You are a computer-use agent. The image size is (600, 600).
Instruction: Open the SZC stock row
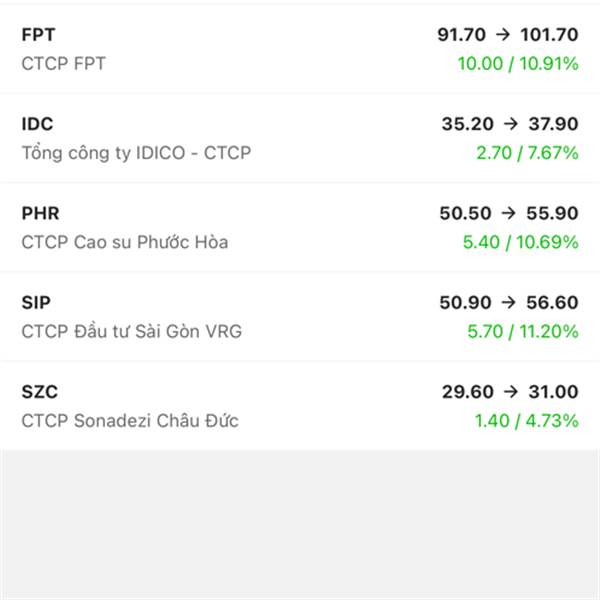[300, 405]
